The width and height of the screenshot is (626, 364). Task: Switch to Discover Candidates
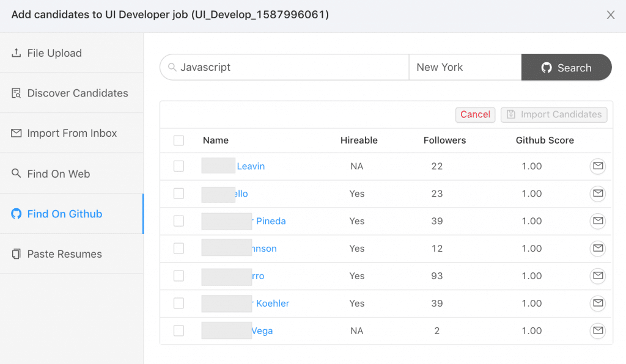(x=77, y=93)
